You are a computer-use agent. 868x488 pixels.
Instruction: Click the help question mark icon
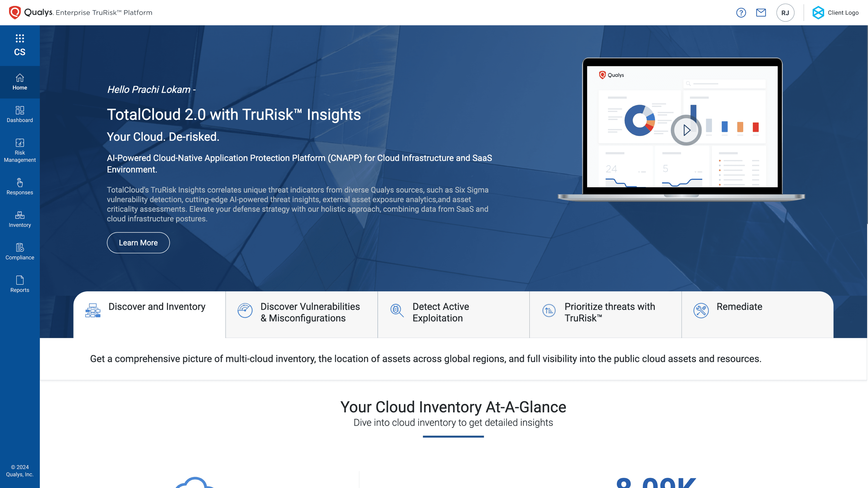[741, 13]
